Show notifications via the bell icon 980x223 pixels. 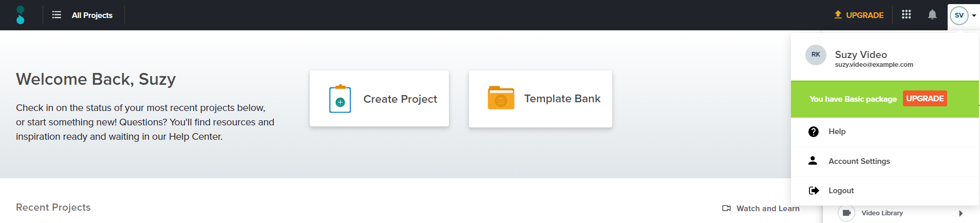tap(932, 14)
